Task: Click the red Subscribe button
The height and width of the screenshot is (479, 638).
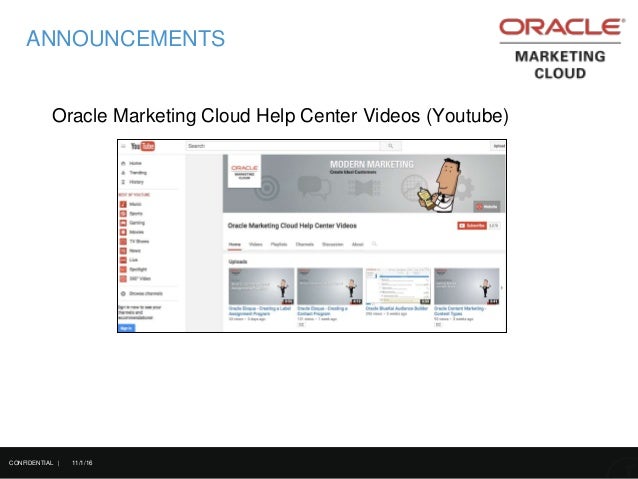Action: pos(472,225)
